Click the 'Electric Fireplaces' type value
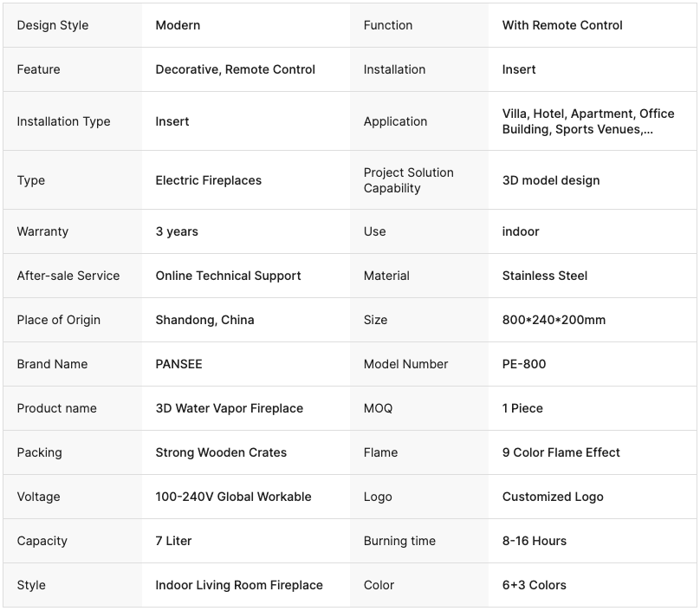 208,180
